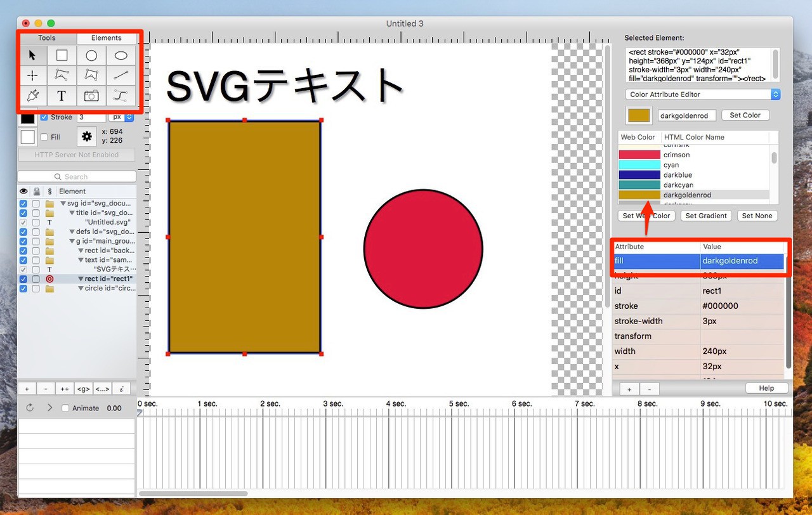Click the padlock lock column header

(x=36, y=191)
